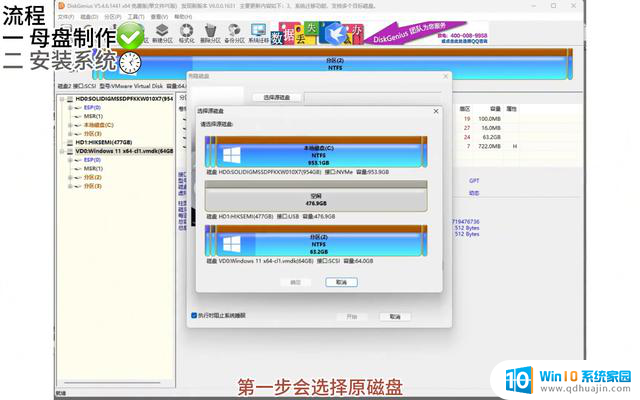The height and width of the screenshot is (400, 640).
Task: Expand 分区(3) under the VD0 disk
Action: pos(70,186)
